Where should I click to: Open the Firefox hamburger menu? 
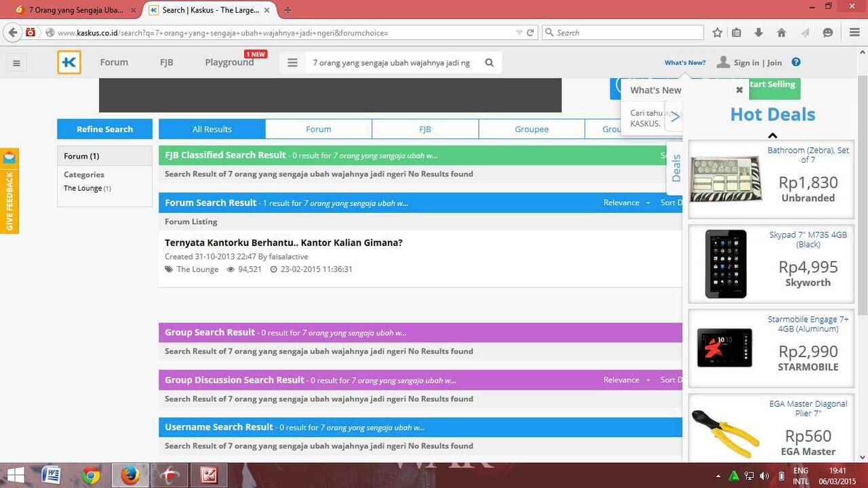point(854,32)
